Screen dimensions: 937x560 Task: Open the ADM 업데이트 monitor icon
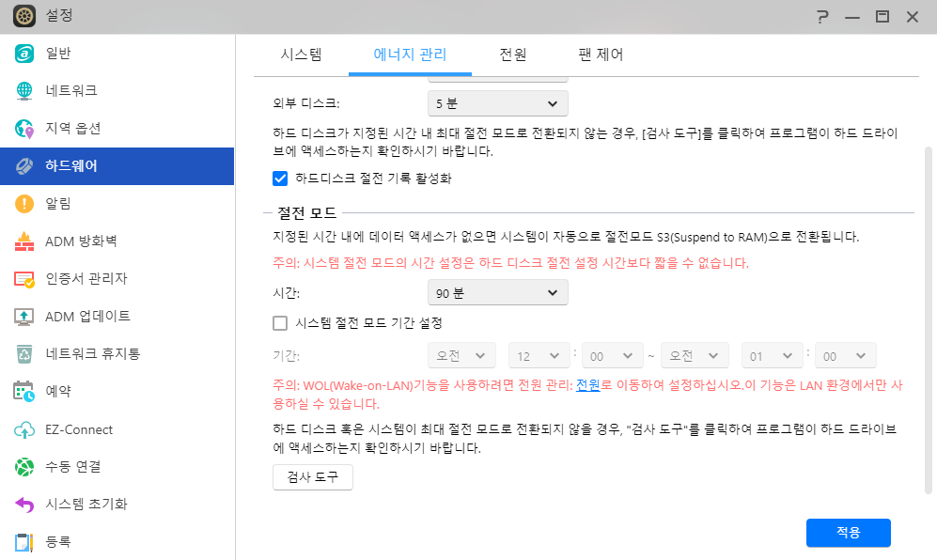23,317
